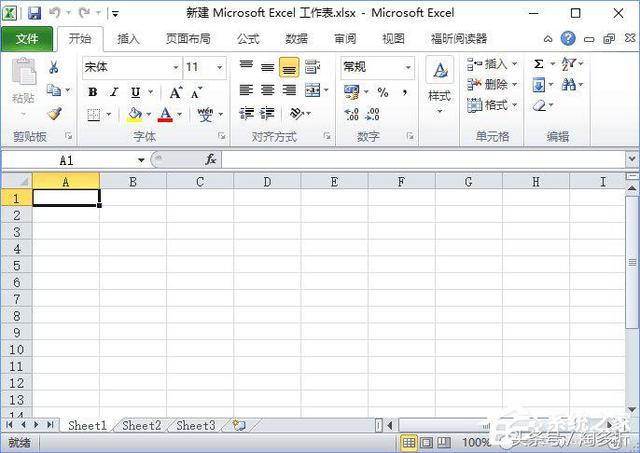
Task: Click the Cut scissors icon
Action: click(53, 67)
